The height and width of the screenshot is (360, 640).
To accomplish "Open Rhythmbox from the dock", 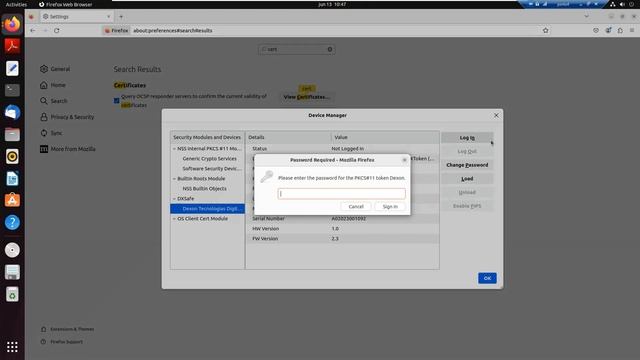I will click(12, 156).
